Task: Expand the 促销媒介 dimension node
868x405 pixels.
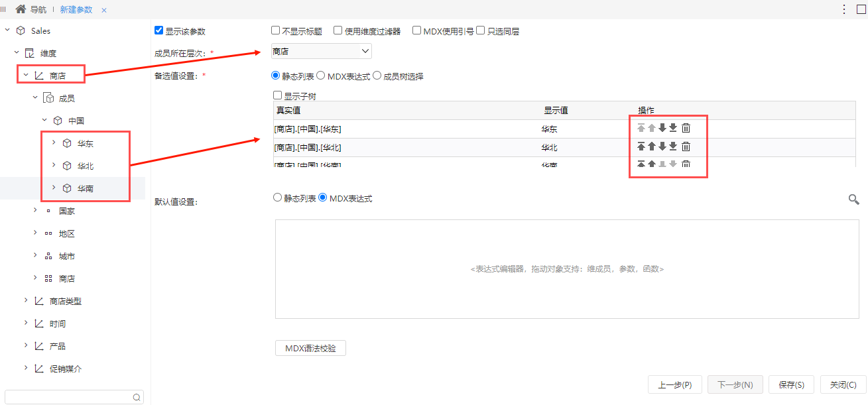Action: click(x=26, y=369)
